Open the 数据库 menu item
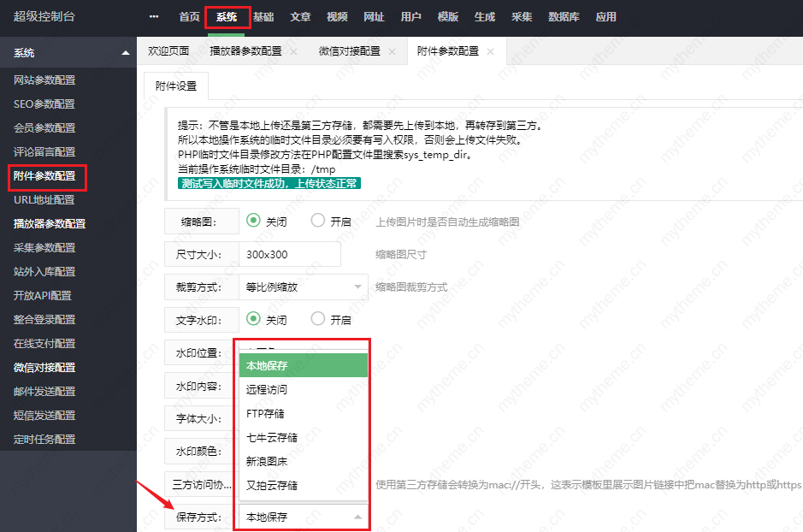 point(564,15)
